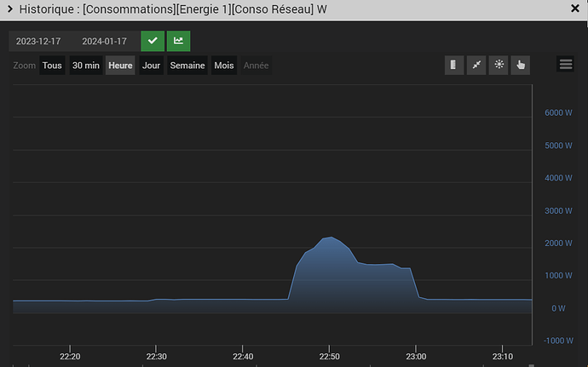Click the 22:30 time axis label

point(157,357)
